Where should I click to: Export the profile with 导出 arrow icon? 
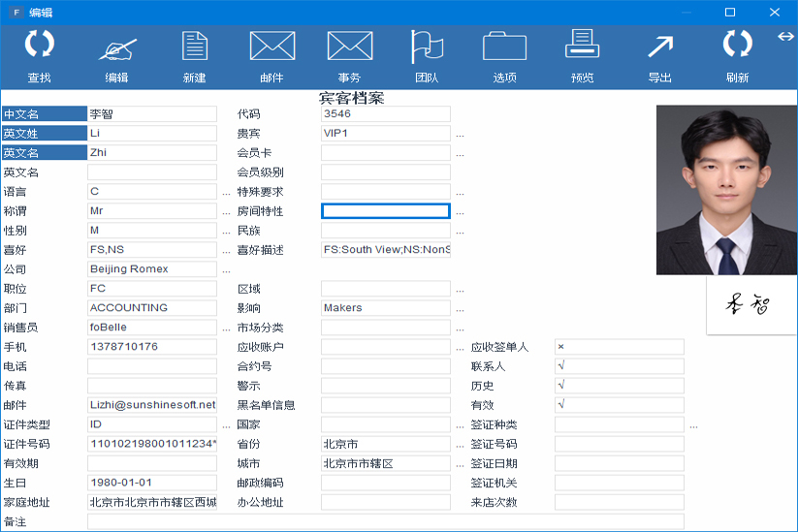pos(659,47)
